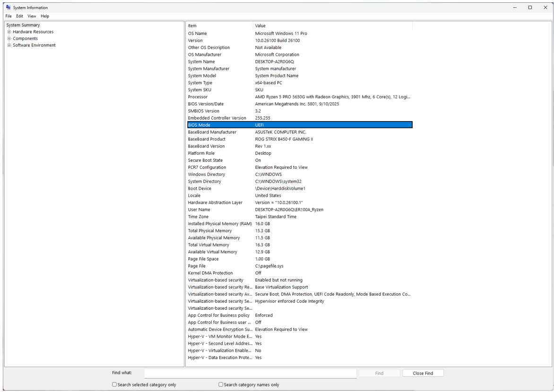This screenshot has width=554, height=392.
Task: Select System Summary in the tree
Action: pyautogui.click(x=23, y=25)
